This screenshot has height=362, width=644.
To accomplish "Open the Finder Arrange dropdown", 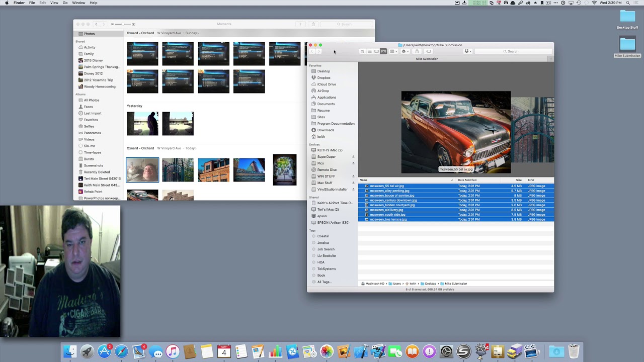I will tap(393, 51).
